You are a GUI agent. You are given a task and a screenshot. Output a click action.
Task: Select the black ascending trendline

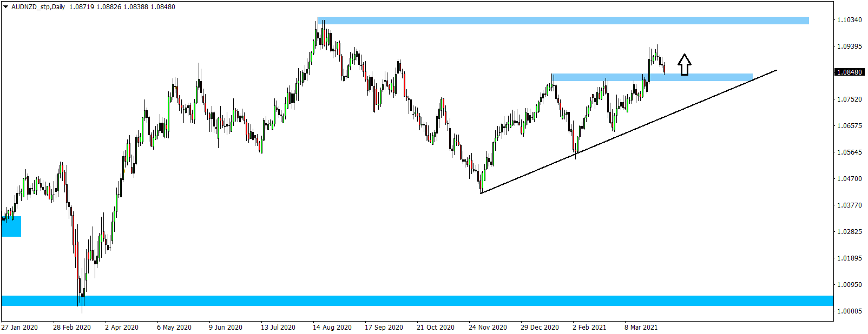(628, 131)
